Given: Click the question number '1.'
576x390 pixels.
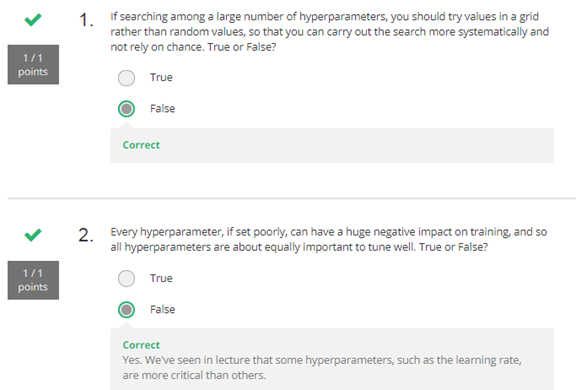Looking at the screenshot, I should pyautogui.click(x=86, y=20).
